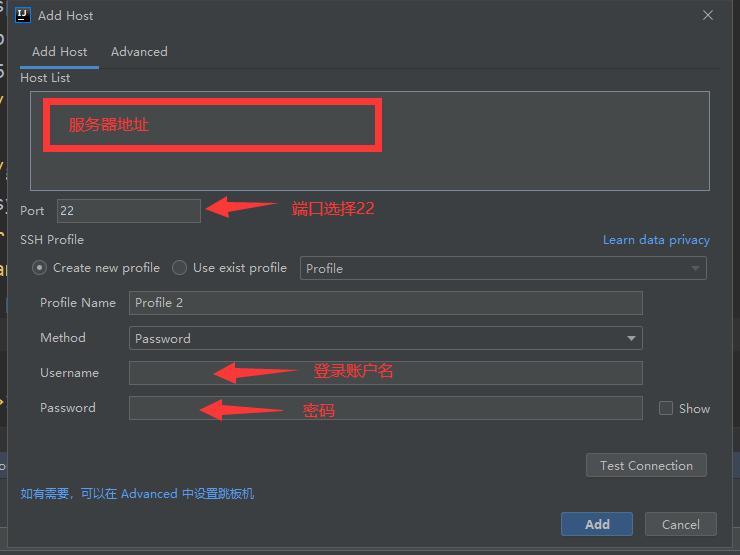Cancel the Add Host dialog
The image size is (740, 555).
(x=681, y=524)
